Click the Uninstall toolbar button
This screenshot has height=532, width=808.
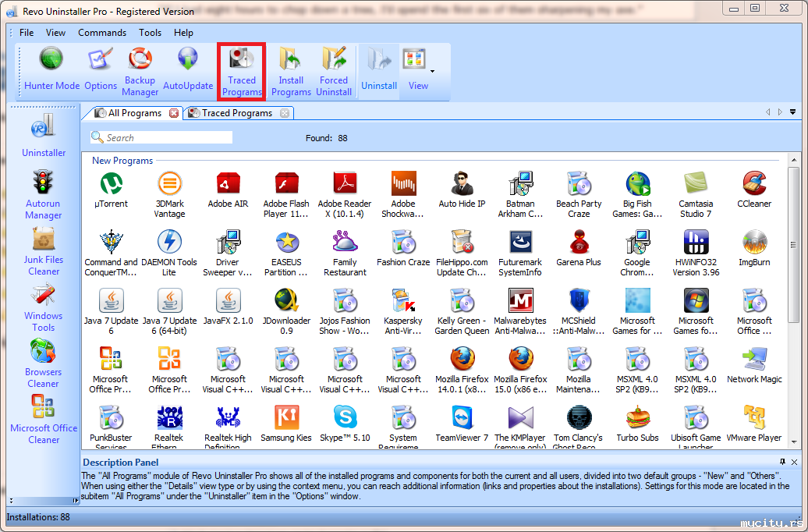[x=379, y=70]
